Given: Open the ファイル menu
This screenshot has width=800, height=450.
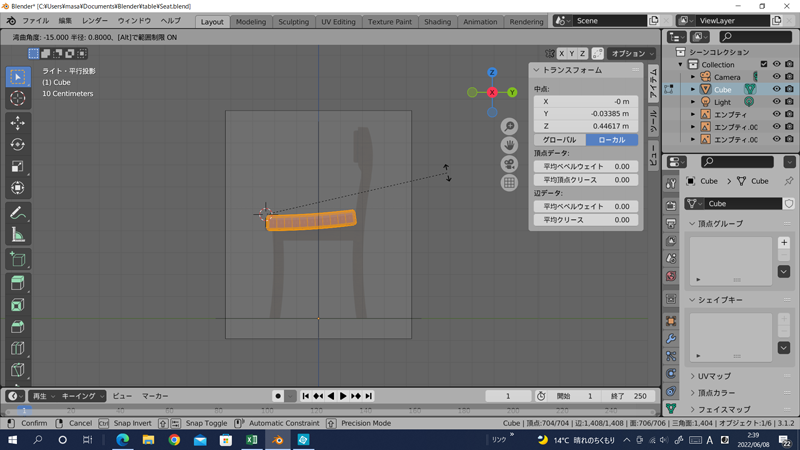Looking at the screenshot, I should point(35,21).
